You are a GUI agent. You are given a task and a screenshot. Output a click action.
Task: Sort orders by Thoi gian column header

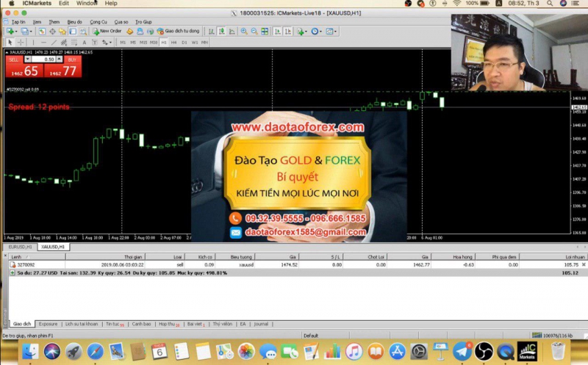click(105, 257)
